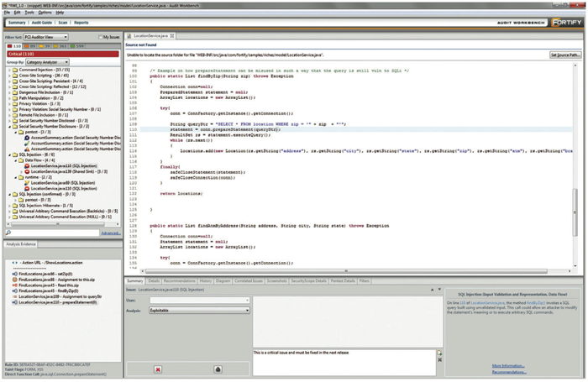The width and height of the screenshot is (588, 382).
Task: Click the Audit Guide toolbar item
Action: tap(41, 23)
